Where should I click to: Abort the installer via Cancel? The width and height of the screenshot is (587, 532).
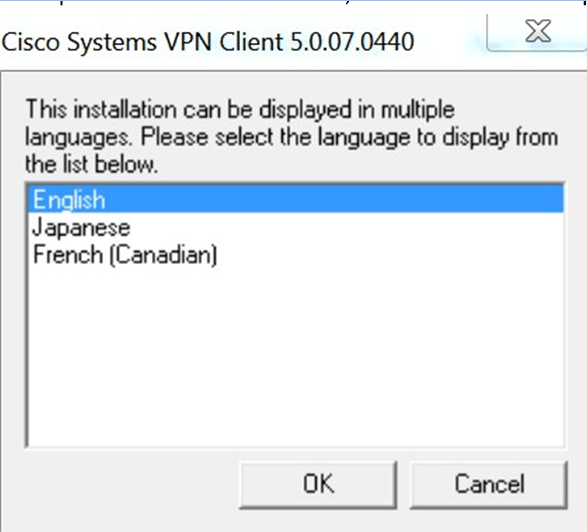[x=489, y=484]
